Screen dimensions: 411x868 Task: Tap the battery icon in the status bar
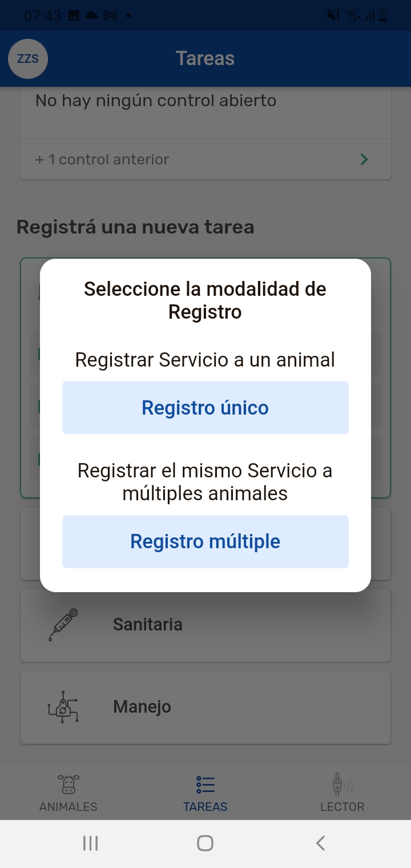point(383,16)
